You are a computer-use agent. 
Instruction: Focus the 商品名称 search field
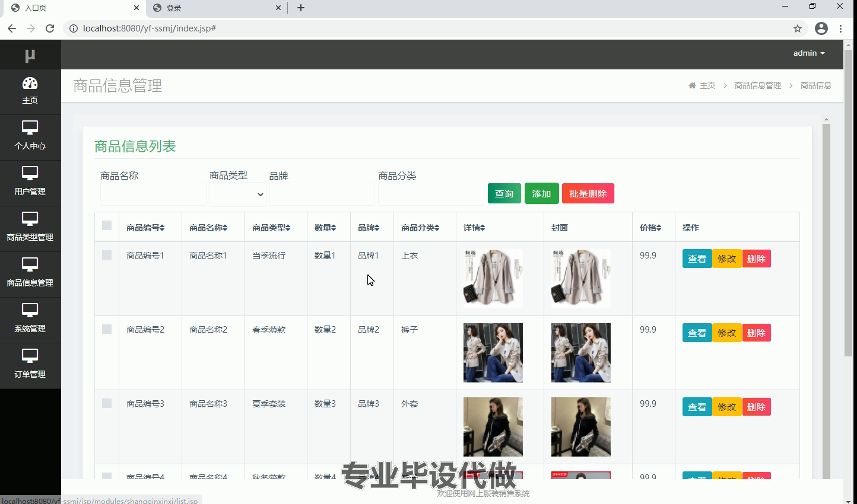click(153, 194)
